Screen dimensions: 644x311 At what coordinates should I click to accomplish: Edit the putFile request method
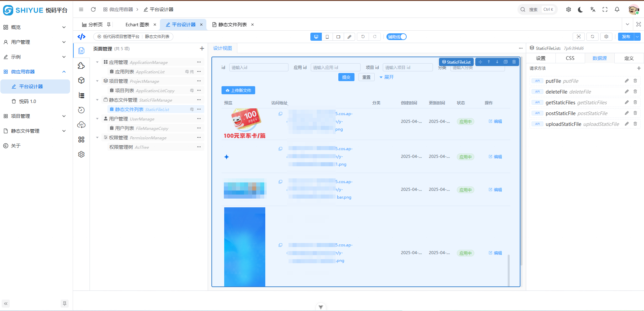627,81
